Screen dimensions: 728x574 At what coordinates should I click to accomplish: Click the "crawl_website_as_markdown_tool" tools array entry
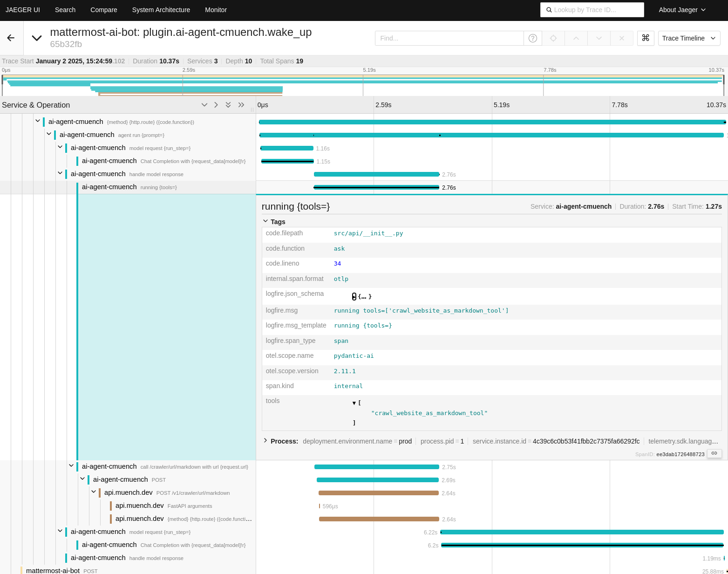[x=429, y=413]
